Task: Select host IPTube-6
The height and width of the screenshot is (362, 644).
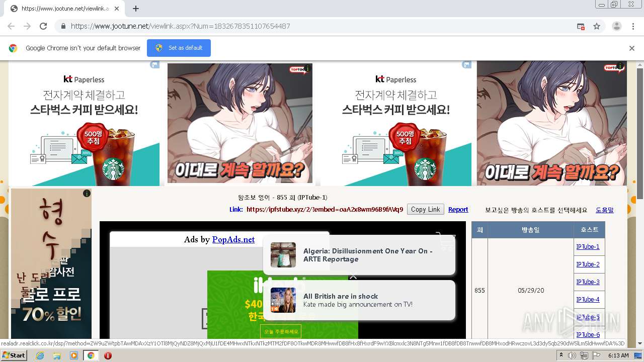Action: pos(588,335)
